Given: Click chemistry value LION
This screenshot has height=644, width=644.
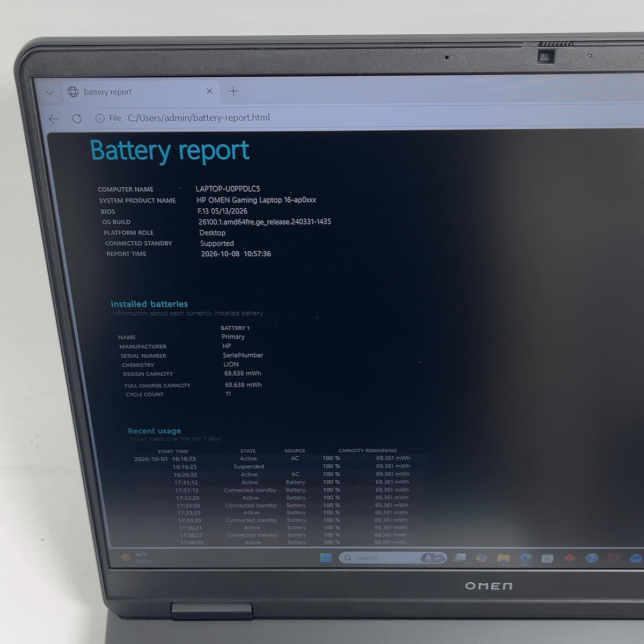Looking at the screenshot, I should (x=231, y=364).
